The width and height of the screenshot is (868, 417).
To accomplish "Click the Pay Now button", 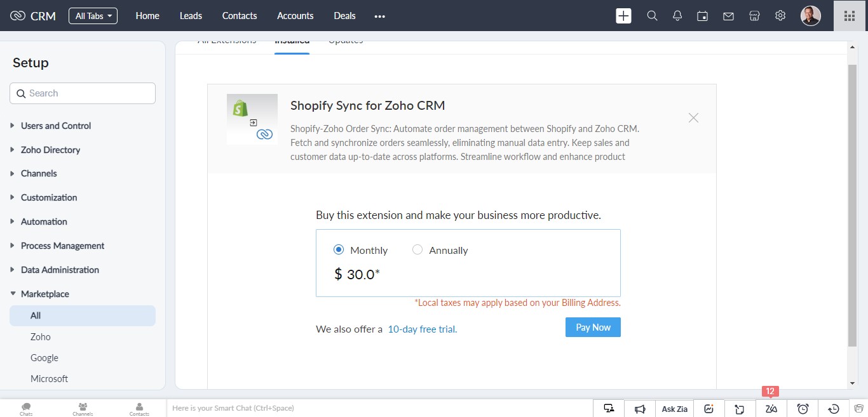I will pyautogui.click(x=593, y=328).
